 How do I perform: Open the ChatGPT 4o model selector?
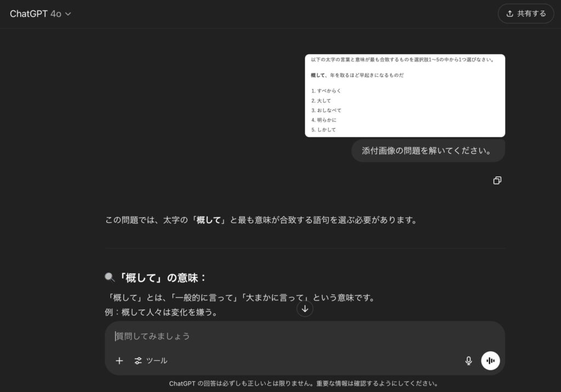click(x=40, y=14)
